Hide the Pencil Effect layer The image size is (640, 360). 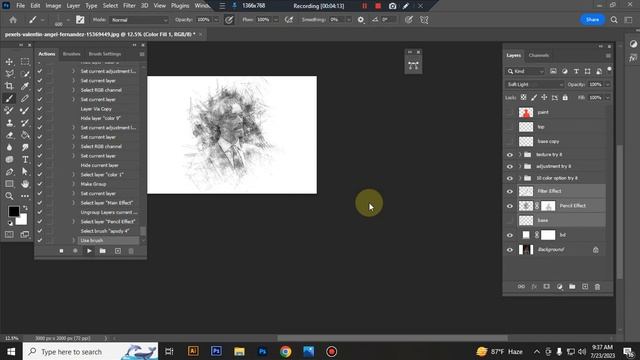pos(510,206)
